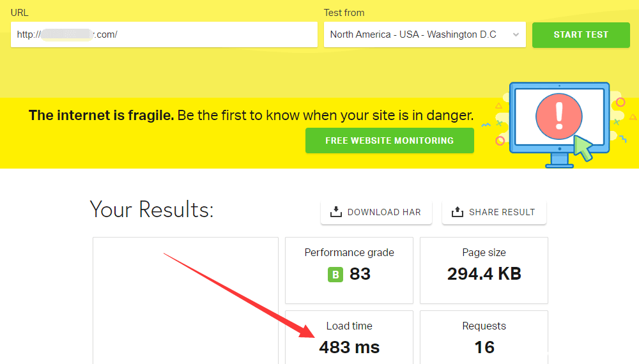Click the share icon beside SHARE RESULT
The height and width of the screenshot is (364, 639).
click(x=457, y=212)
